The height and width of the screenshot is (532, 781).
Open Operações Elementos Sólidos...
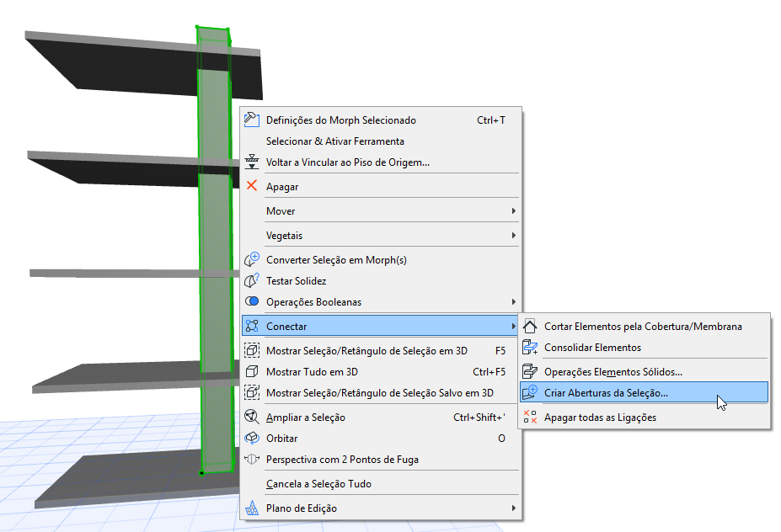(x=644, y=372)
